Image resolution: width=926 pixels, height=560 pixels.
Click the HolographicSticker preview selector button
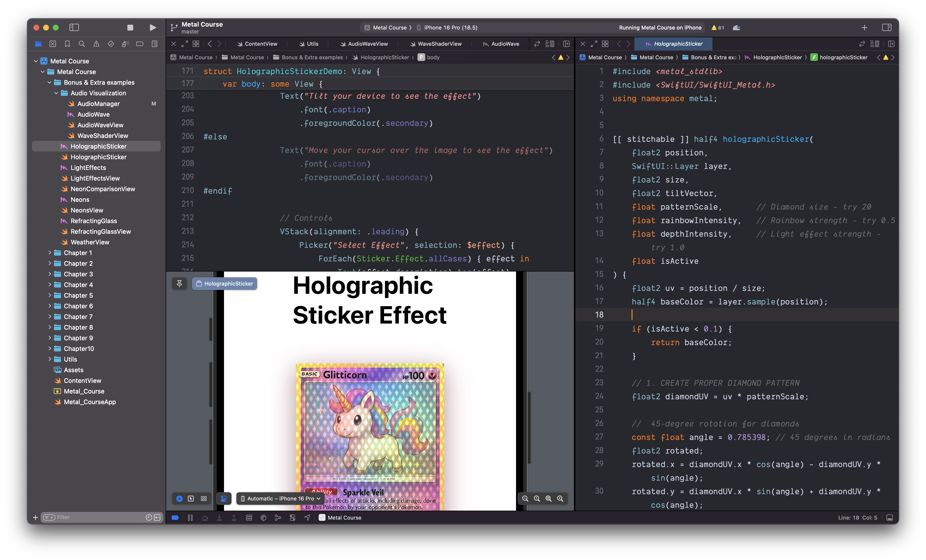pos(225,284)
